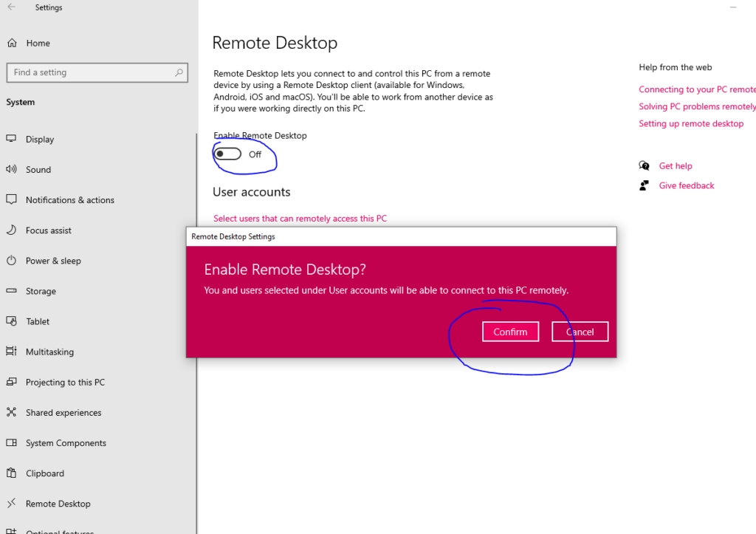Viewport: 756px width, 534px height.
Task: Click the Focus assist moon icon
Action: [13, 230]
